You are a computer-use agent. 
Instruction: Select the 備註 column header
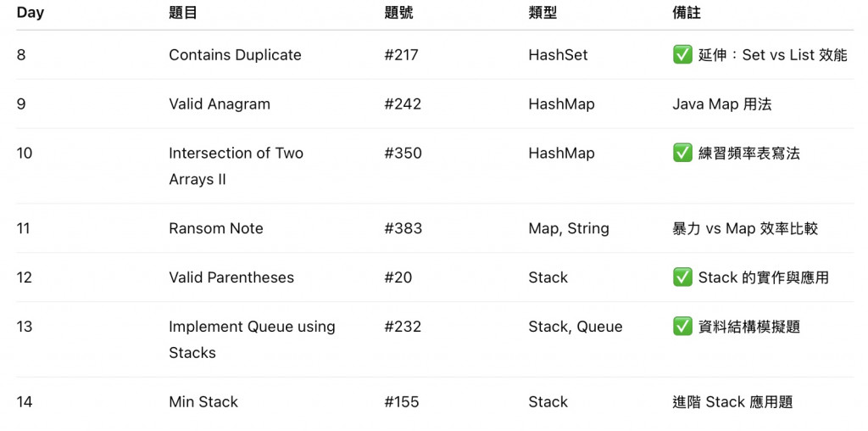tap(687, 13)
